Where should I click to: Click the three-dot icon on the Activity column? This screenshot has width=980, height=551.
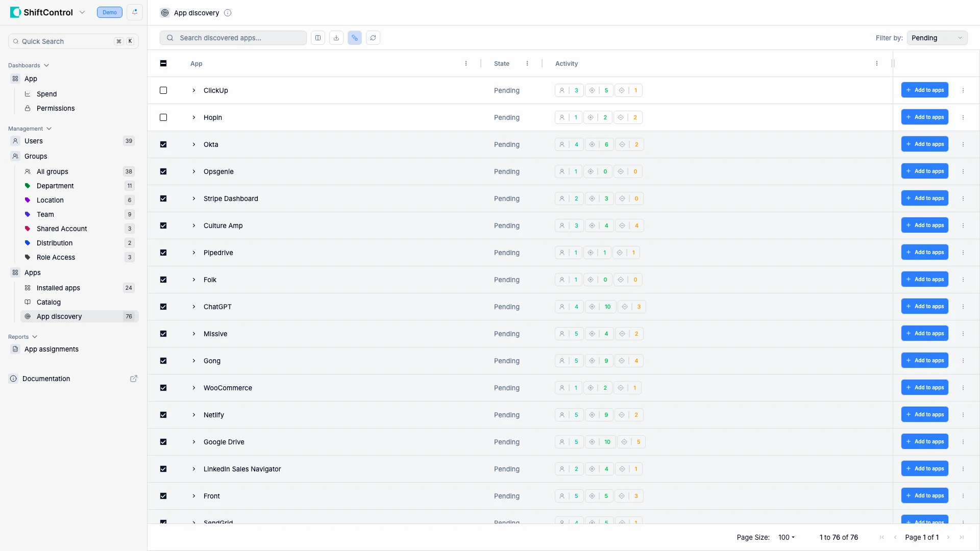876,63
